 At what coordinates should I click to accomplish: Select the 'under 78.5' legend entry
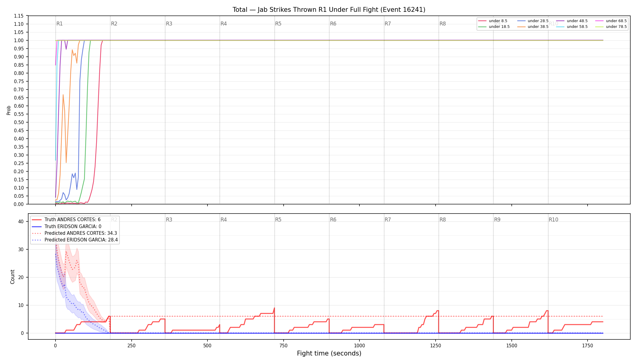pos(611,27)
